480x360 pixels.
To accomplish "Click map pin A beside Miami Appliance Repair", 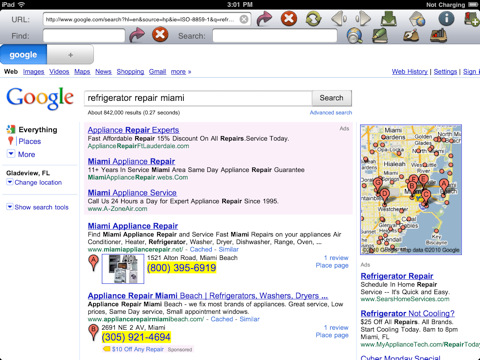I will (x=94, y=263).
